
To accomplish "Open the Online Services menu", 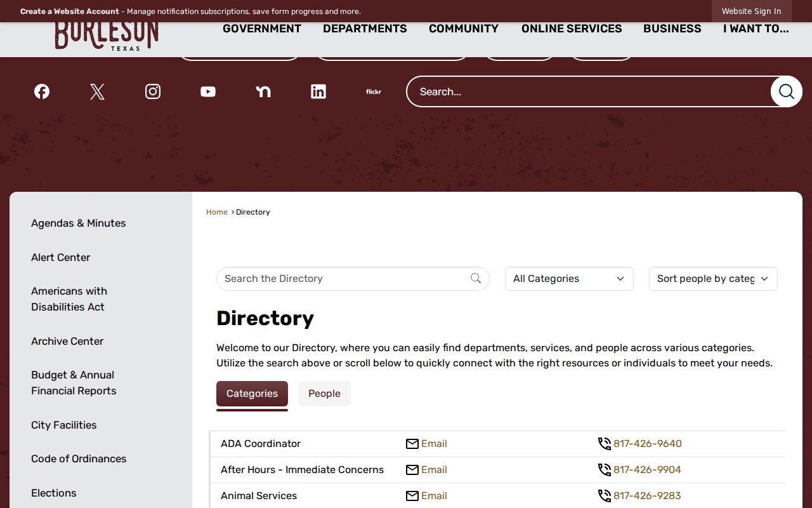I will 572,29.
